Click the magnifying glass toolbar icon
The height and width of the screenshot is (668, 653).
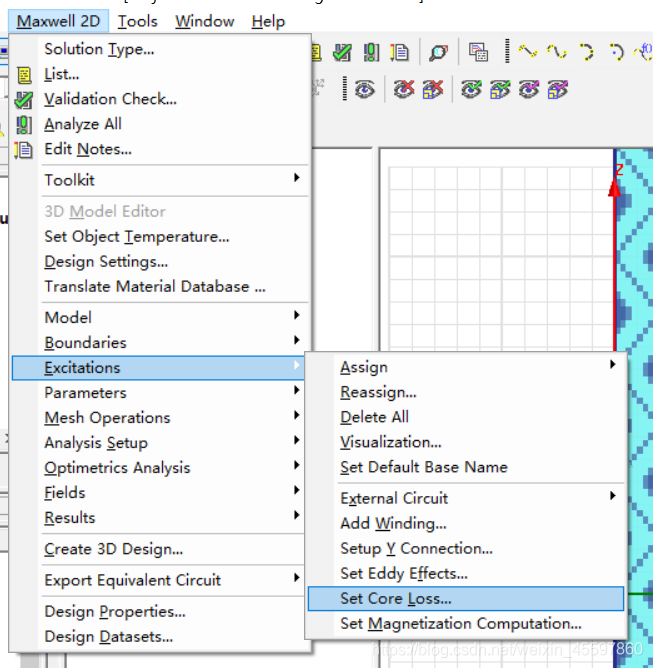pyautogui.click(x=439, y=52)
